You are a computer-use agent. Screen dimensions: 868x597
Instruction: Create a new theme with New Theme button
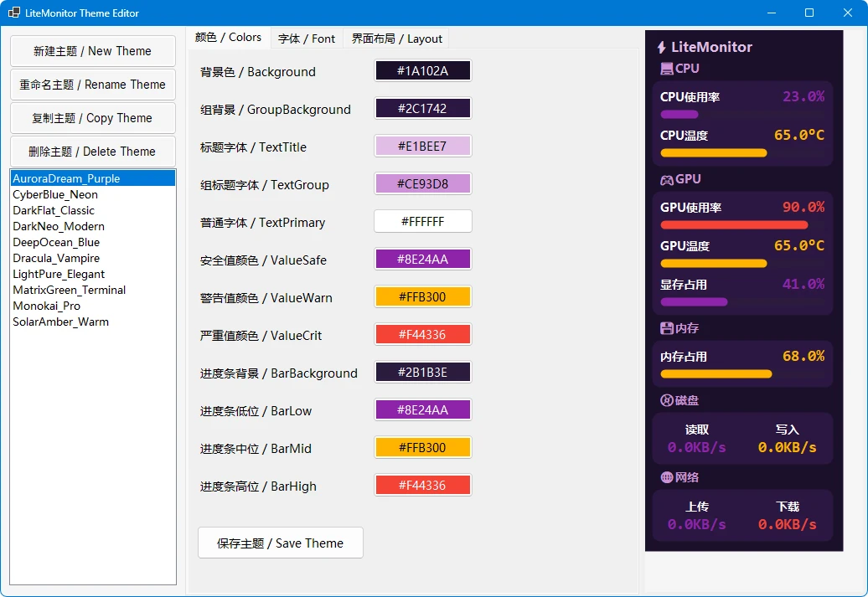click(x=92, y=51)
